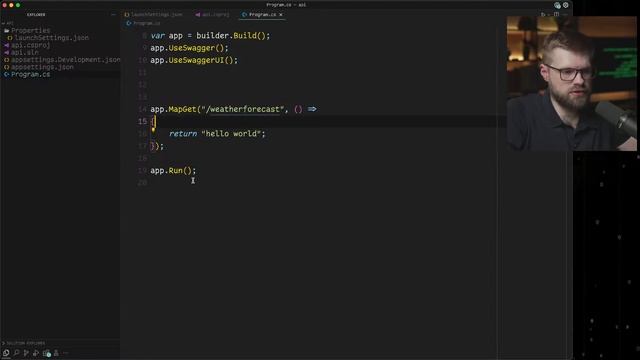The width and height of the screenshot is (640, 360).
Task: Click the EXPLORER panel header
Action: coord(36,15)
